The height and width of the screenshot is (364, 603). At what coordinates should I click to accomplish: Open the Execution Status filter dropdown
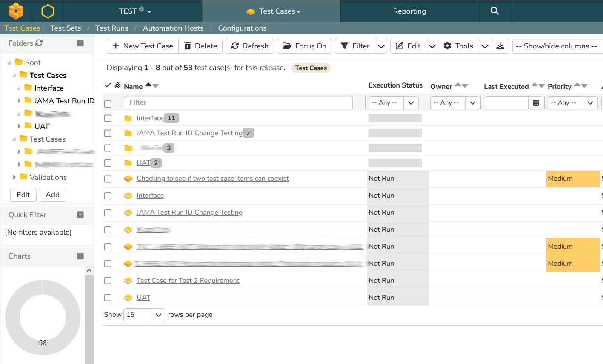(393, 102)
